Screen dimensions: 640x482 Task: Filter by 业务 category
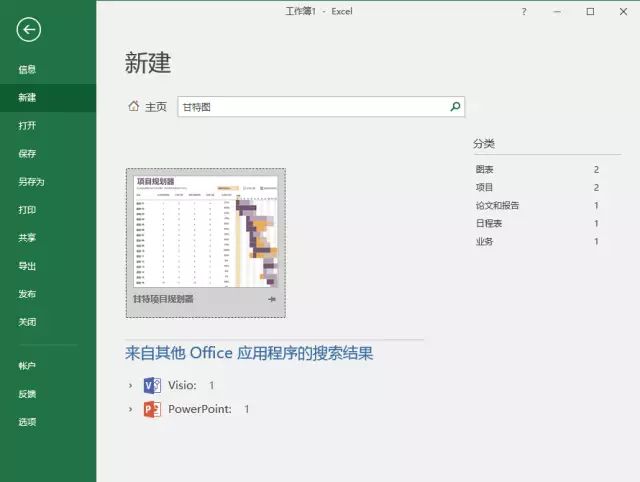coord(537,241)
